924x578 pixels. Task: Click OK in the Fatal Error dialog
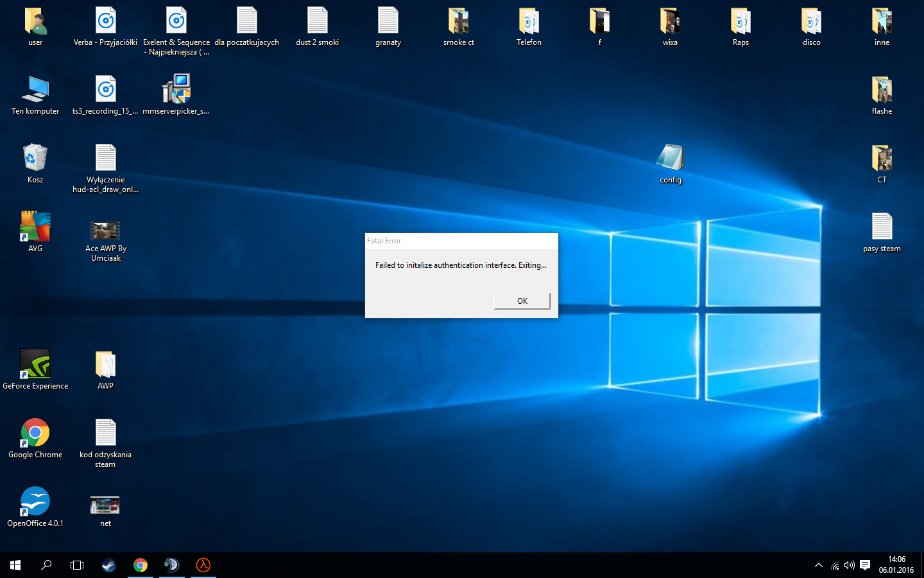(x=522, y=301)
